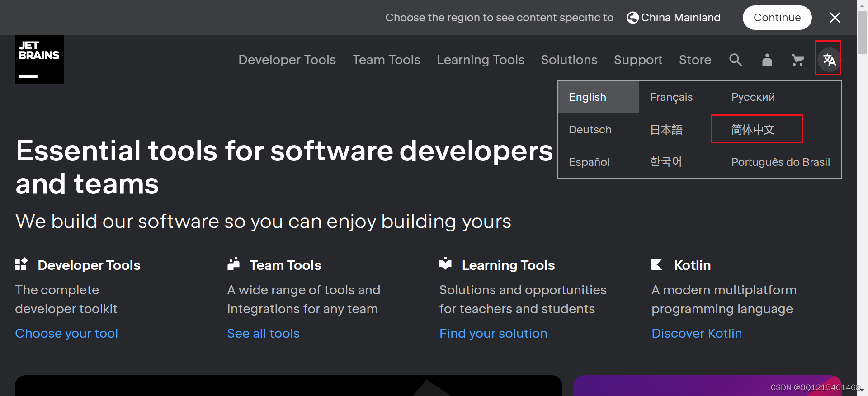Select 日本語 in language dropdown

point(666,130)
